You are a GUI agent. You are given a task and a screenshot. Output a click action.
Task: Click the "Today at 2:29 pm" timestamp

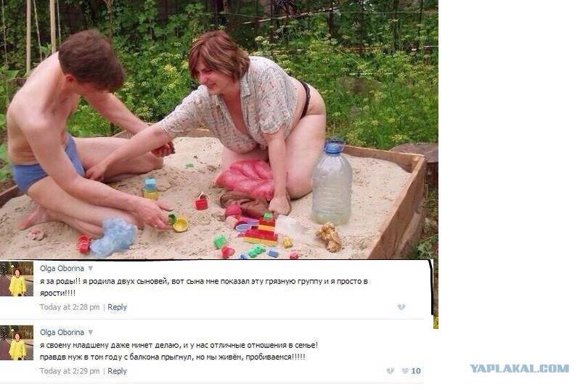click(70, 371)
